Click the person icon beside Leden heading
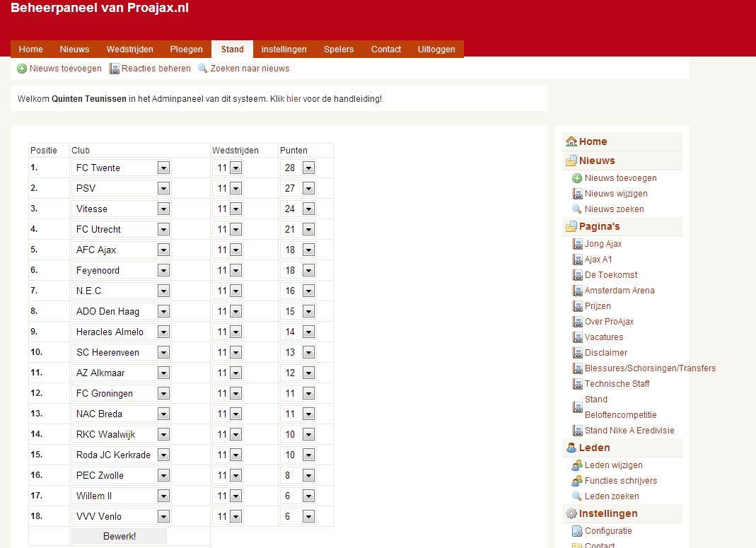 tap(571, 448)
